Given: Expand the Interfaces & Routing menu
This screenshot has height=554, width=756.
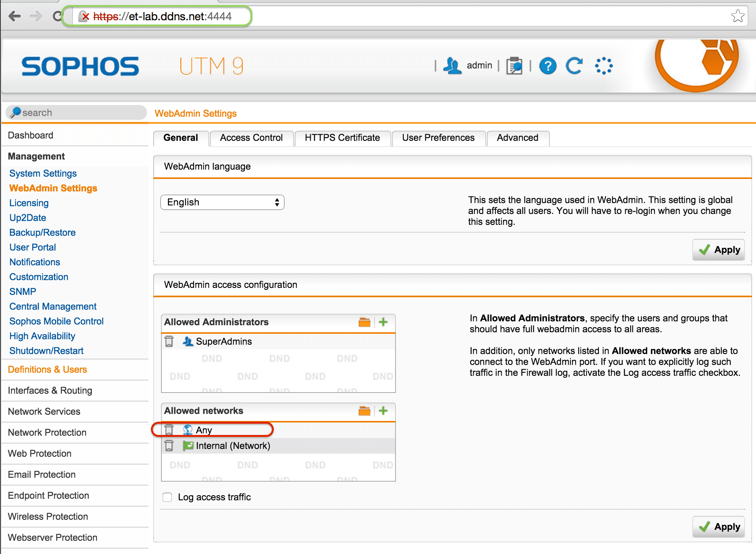Looking at the screenshot, I should click(50, 390).
